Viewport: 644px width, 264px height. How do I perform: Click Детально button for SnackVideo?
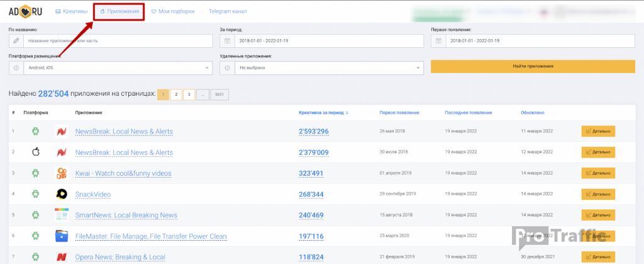pos(598,194)
